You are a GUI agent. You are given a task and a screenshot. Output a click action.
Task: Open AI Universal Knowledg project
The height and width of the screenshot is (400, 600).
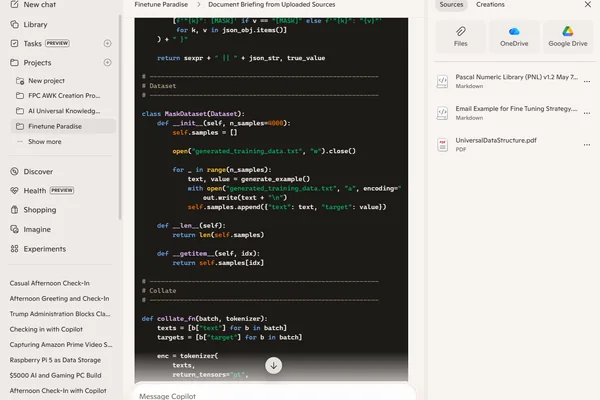63,111
